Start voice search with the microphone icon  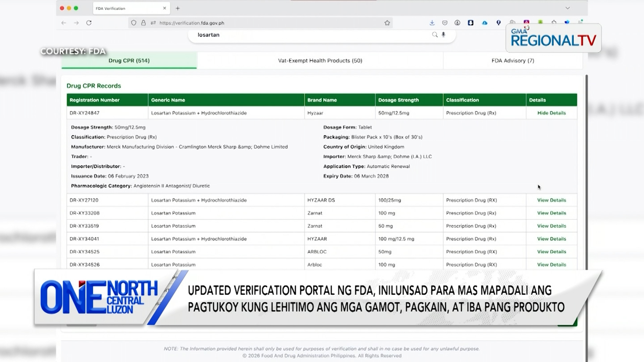click(x=443, y=35)
